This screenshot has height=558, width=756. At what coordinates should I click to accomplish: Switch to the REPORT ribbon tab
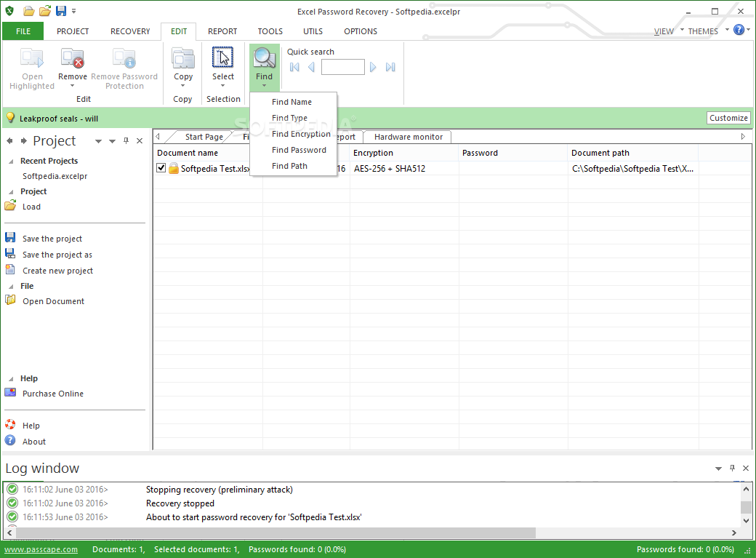click(222, 31)
